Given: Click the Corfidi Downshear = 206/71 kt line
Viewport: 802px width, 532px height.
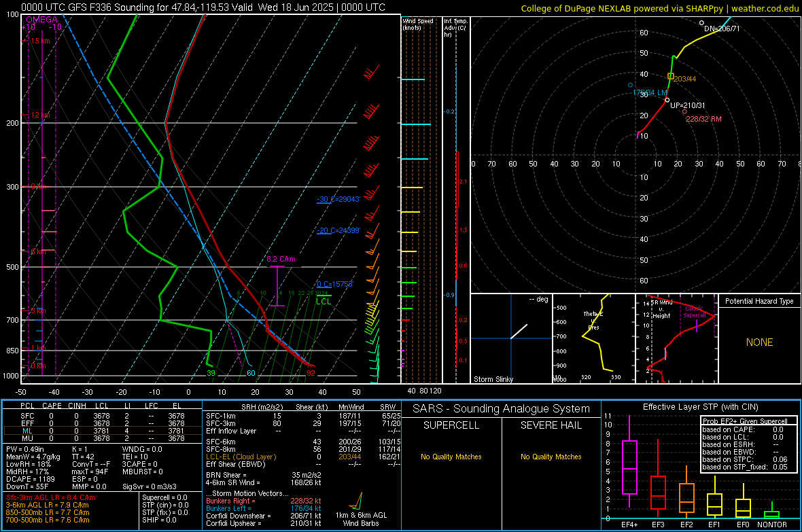Looking at the screenshot, I should coord(264,516).
